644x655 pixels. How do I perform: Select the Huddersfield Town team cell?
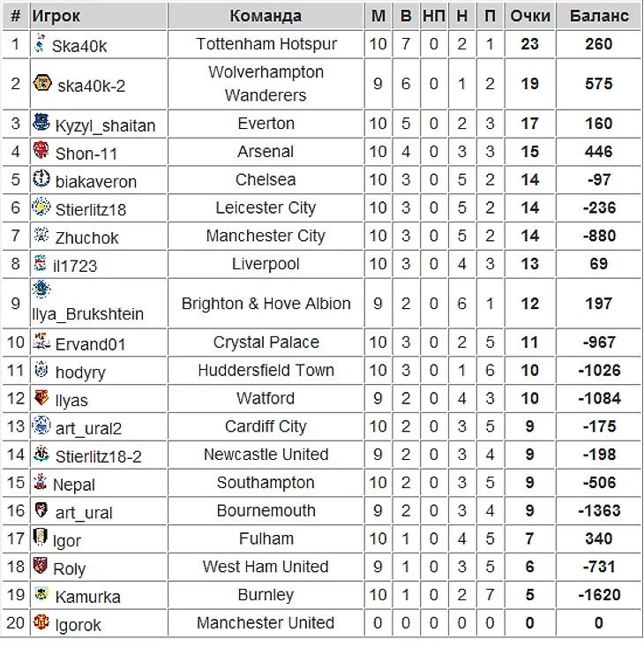(266, 370)
